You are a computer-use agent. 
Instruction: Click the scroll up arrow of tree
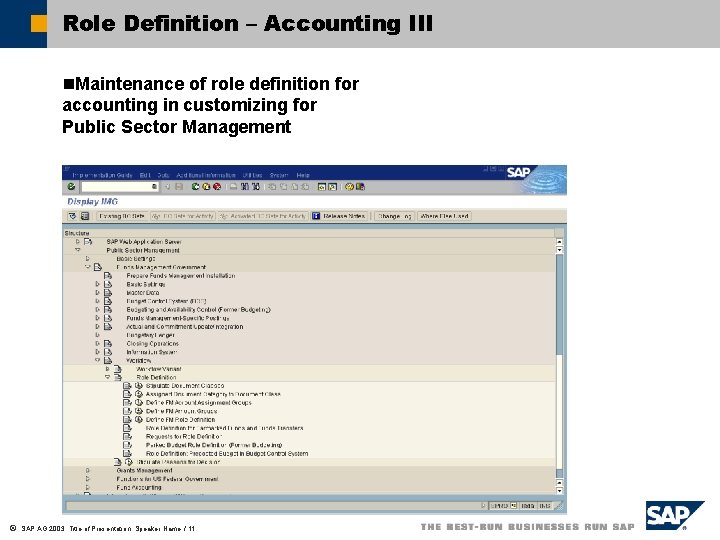559,241
